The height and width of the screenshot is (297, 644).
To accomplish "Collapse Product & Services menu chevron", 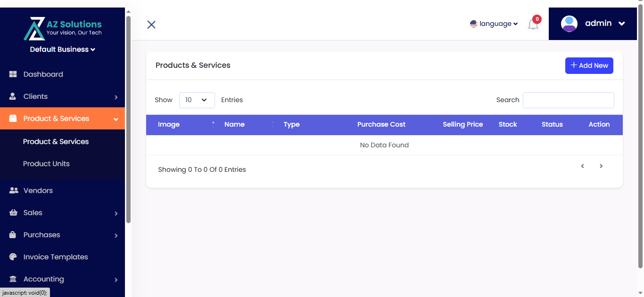I will [116, 119].
